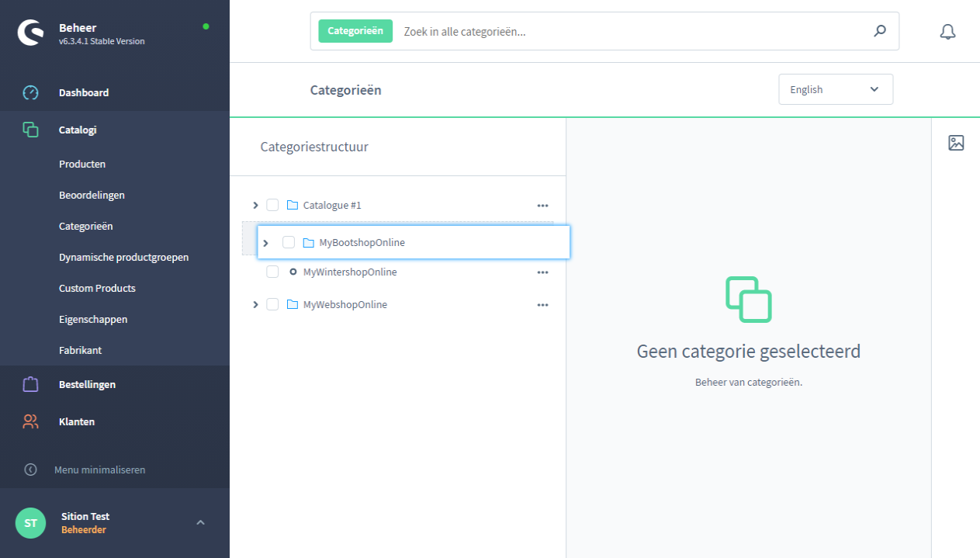Expand the Sition Test user menu
The height and width of the screenshot is (558, 980).
[200, 522]
